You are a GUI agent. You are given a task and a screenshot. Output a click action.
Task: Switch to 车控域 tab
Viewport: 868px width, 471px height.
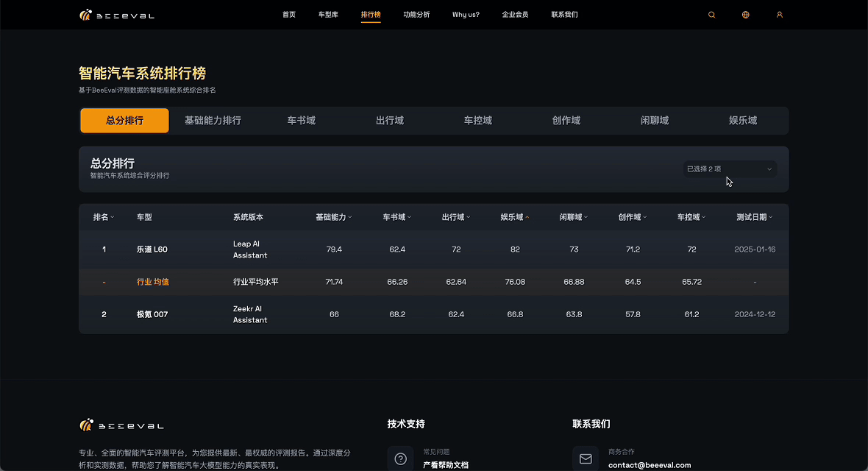tap(478, 120)
